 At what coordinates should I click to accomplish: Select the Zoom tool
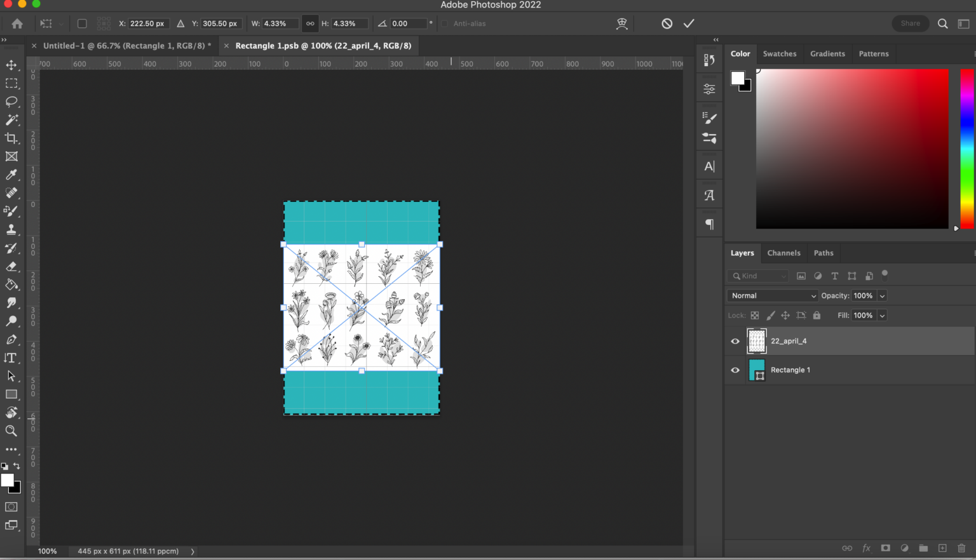(x=11, y=431)
